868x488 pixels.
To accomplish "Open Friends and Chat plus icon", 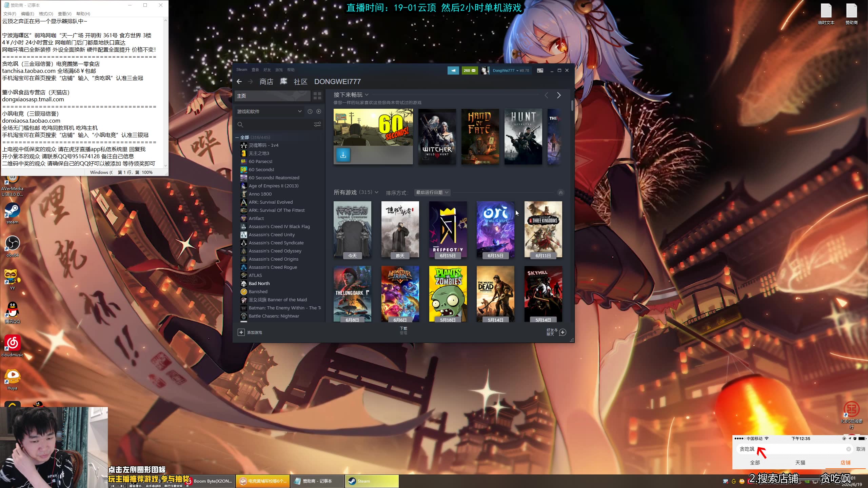I will click(563, 332).
